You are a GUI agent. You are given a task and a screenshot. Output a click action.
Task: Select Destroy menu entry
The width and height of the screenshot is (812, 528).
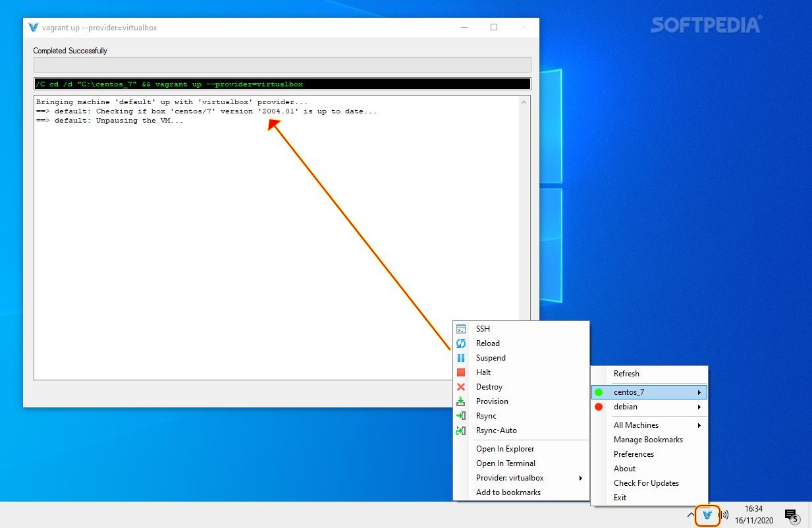coord(521,387)
